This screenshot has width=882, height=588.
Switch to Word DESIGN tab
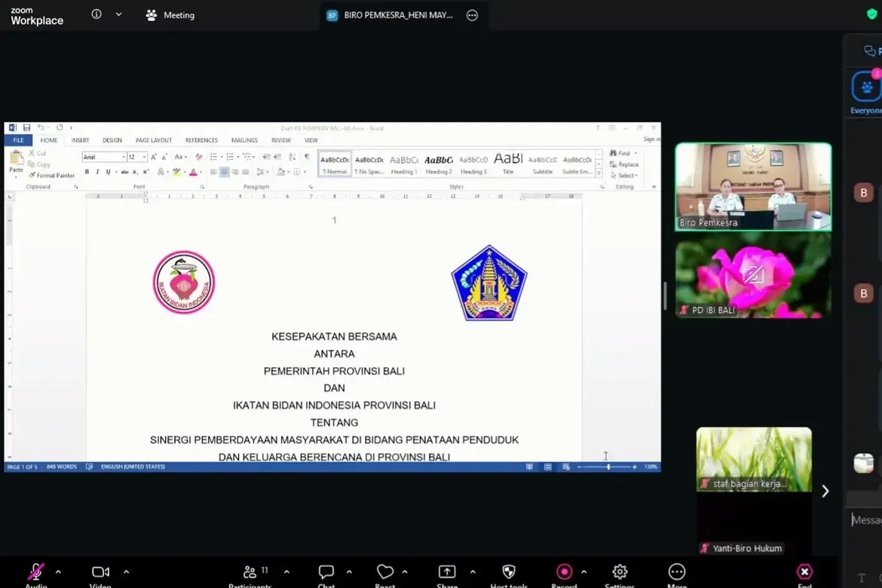coord(112,140)
